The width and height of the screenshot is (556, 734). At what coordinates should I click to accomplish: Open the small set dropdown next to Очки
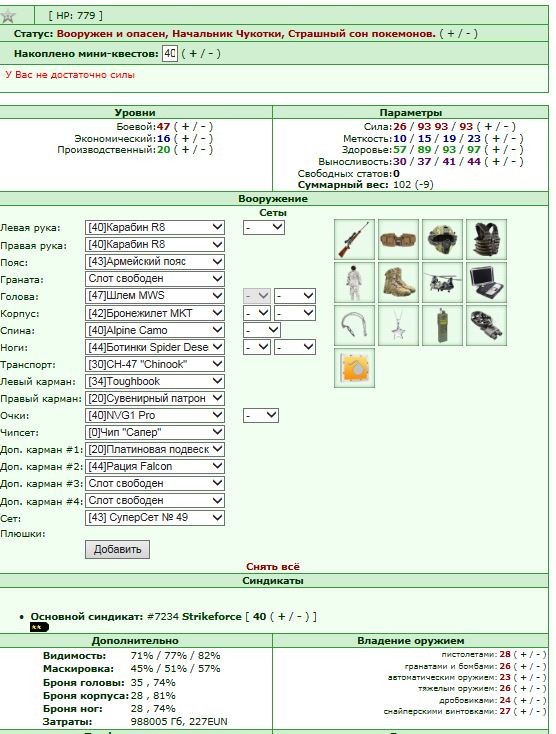pyautogui.click(x=261, y=416)
